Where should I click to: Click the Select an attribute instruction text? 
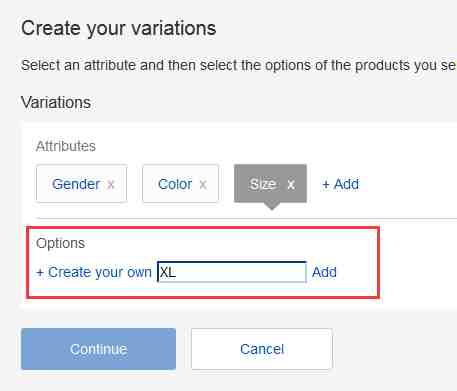239,65
